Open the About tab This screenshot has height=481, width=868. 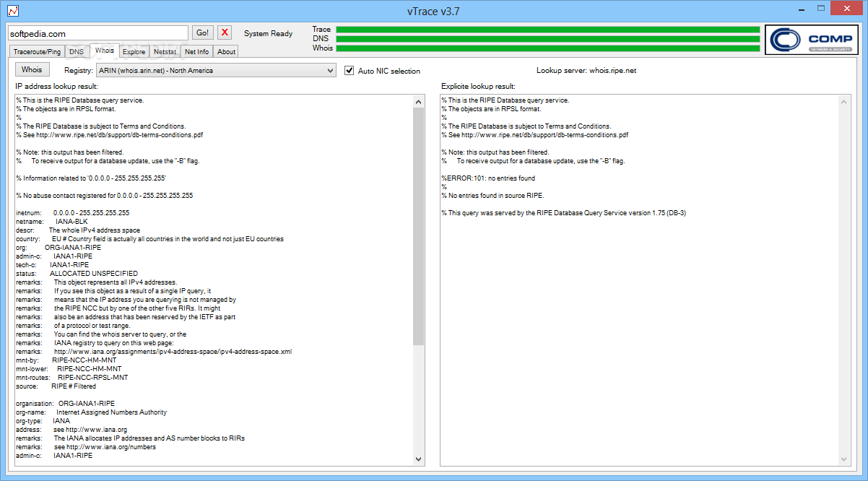pos(226,52)
